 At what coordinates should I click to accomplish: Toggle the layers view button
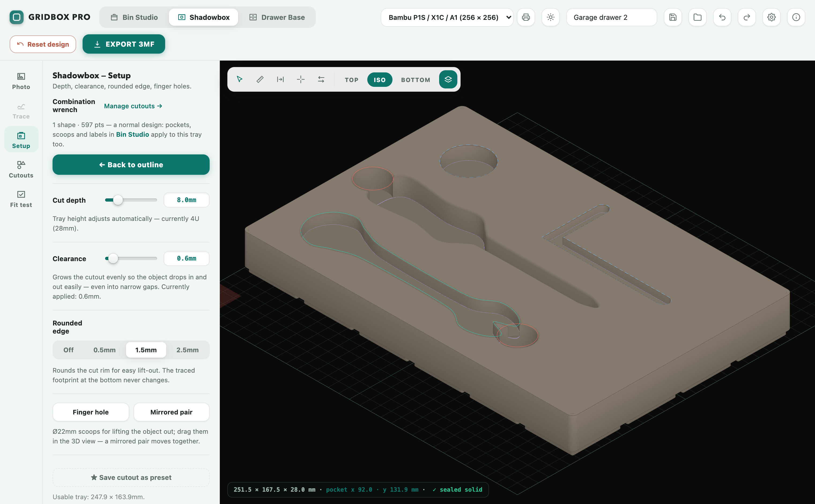pos(448,79)
